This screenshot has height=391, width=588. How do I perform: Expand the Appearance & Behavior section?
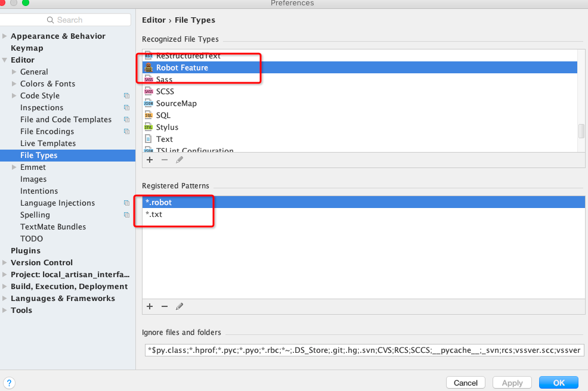5,36
